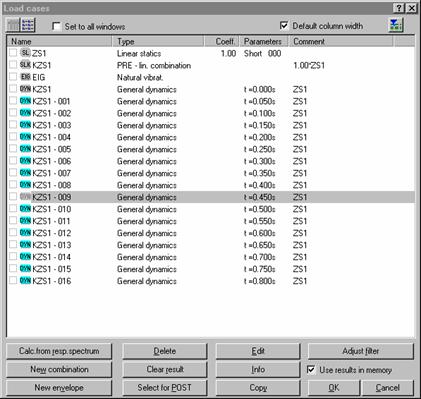Select the 'KZS1 - 013' row name

52,245
